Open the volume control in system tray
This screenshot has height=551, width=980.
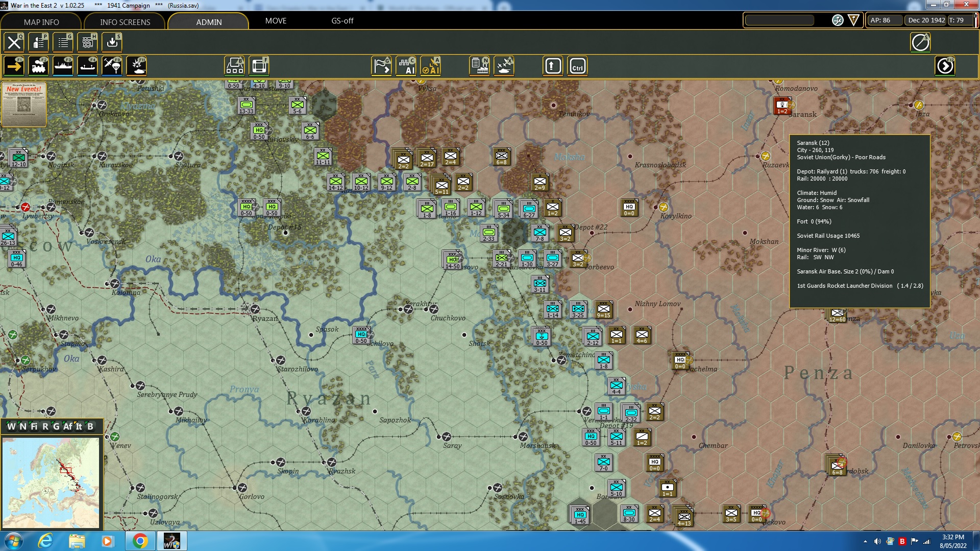[877, 541]
